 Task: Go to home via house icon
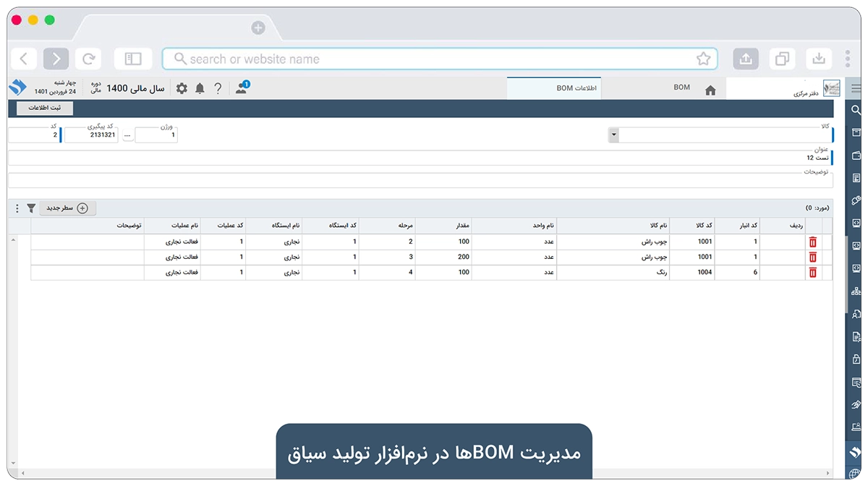pyautogui.click(x=710, y=90)
